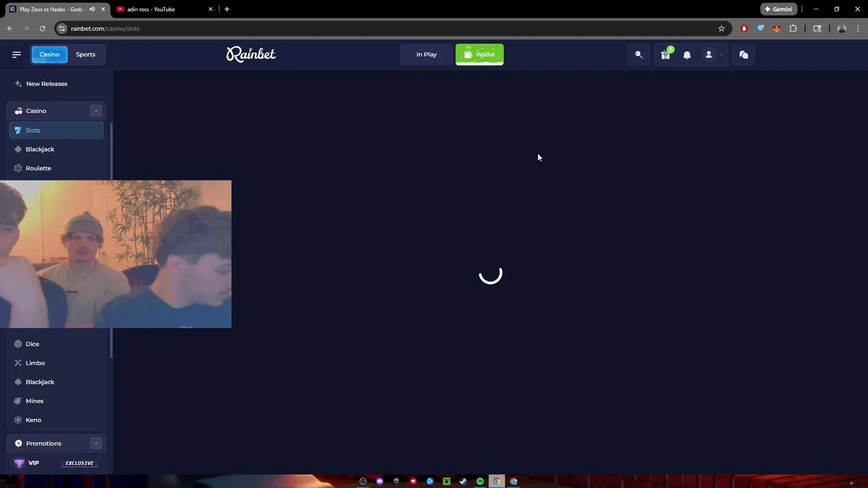Click the Roulette wheel icon

(x=18, y=168)
